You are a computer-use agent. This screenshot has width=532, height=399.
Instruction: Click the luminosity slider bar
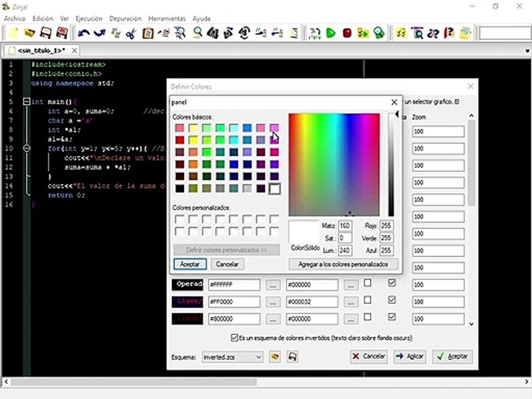point(391,165)
